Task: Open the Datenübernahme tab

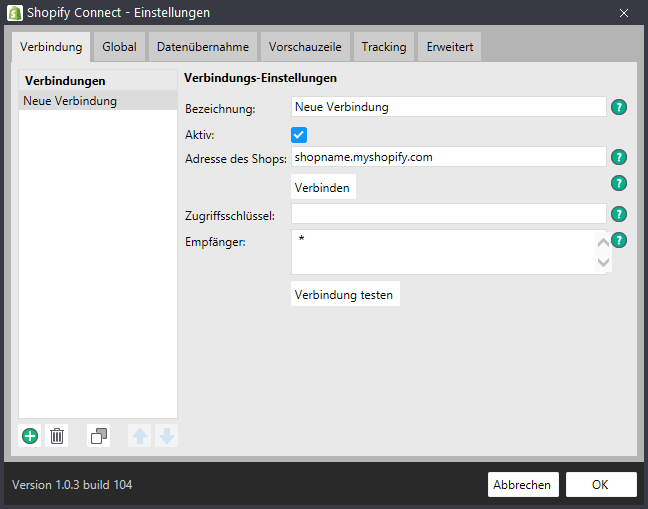Action: point(203,47)
